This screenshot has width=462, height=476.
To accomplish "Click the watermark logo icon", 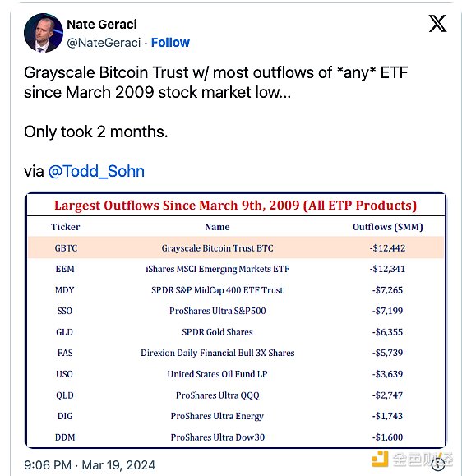I will (x=380, y=459).
